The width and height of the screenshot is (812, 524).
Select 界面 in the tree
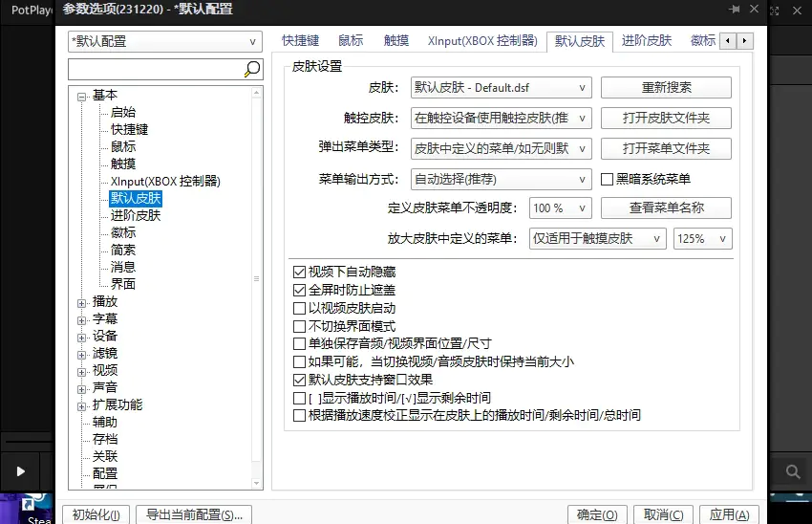click(123, 285)
